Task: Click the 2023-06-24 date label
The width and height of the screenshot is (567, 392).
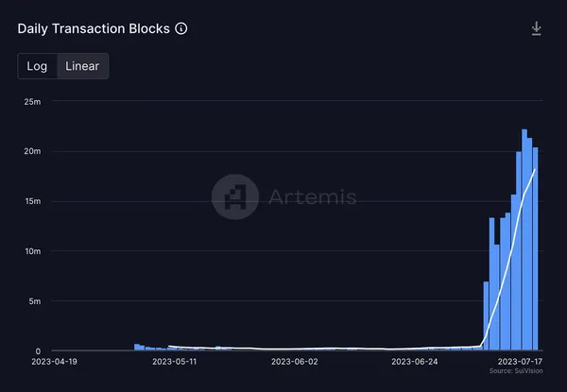Action: (414, 361)
